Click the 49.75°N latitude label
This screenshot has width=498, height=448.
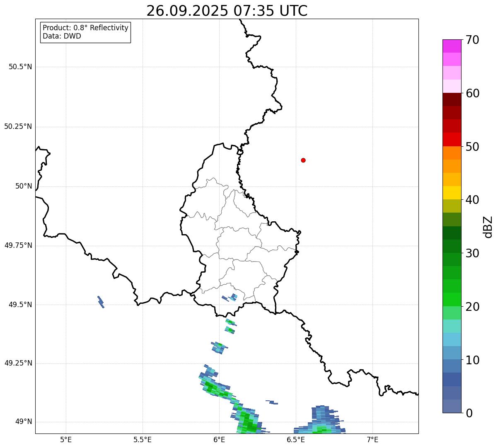[x=18, y=245]
